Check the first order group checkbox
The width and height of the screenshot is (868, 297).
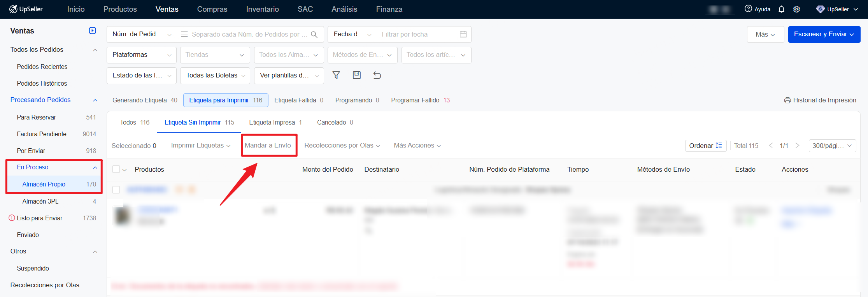[116, 190]
